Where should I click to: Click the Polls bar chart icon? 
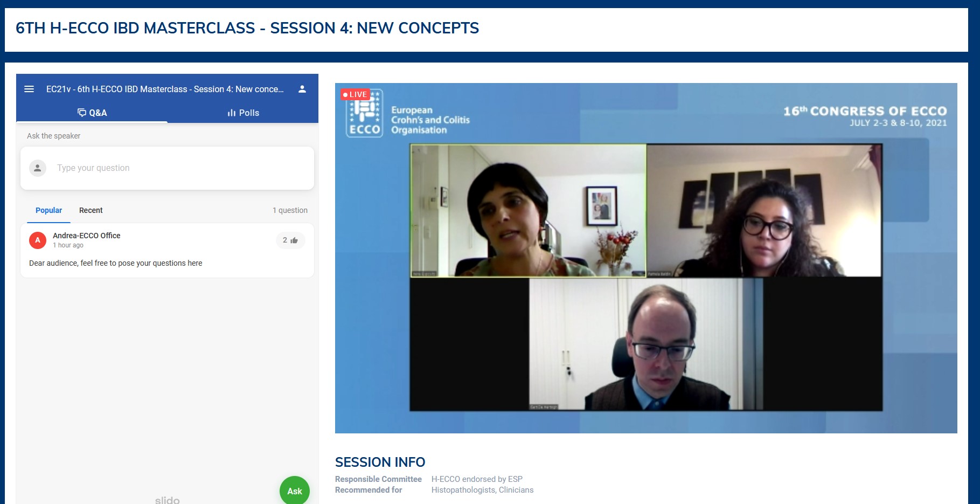pos(232,113)
